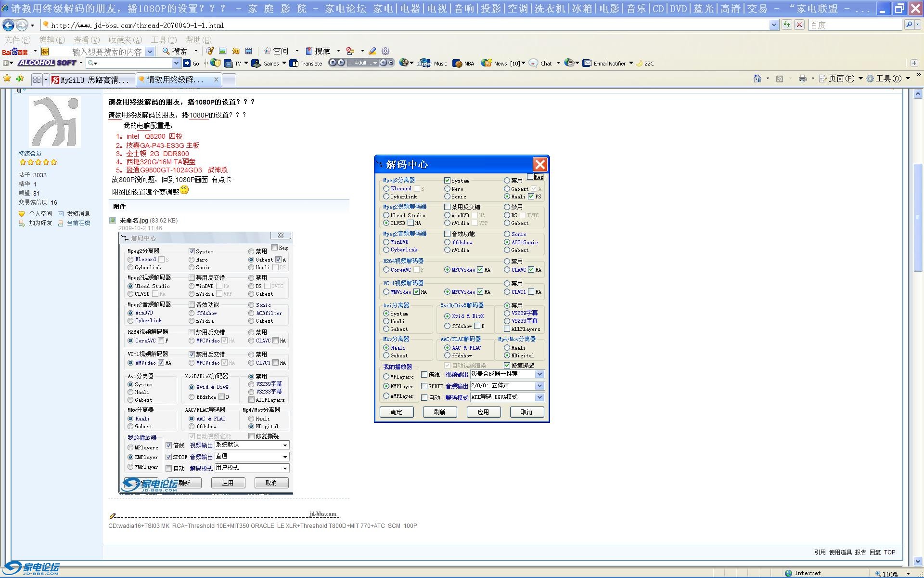This screenshot has height=578, width=924.
Task: Click the browser Back arrow button
Action: 9,25
